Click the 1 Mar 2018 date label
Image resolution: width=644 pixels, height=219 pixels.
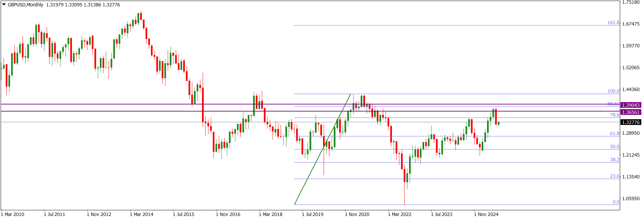(x=271, y=214)
